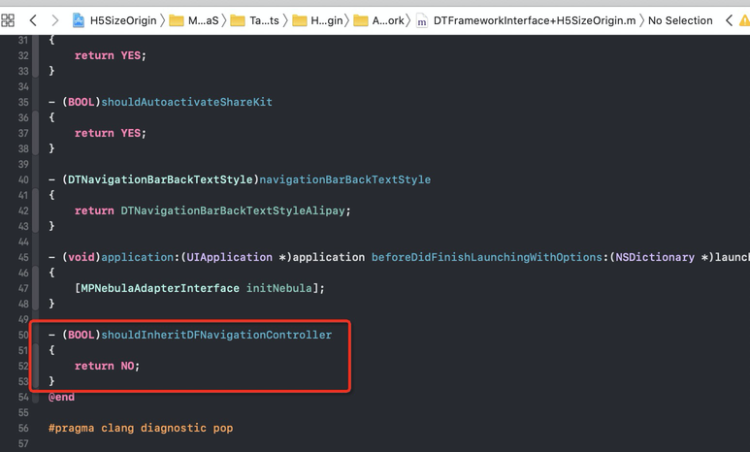
Task: Click shouldInheritDFNavigationController method name
Action: point(216,335)
